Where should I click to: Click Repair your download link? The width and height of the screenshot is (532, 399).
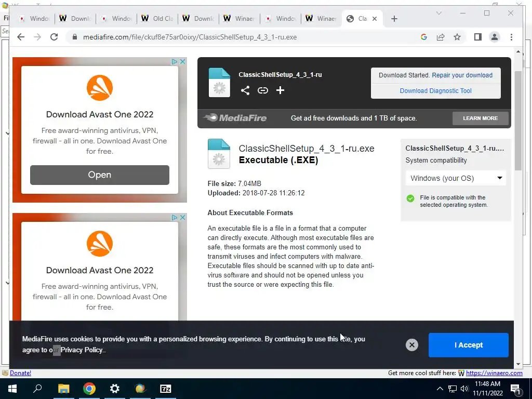pyautogui.click(x=462, y=75)
